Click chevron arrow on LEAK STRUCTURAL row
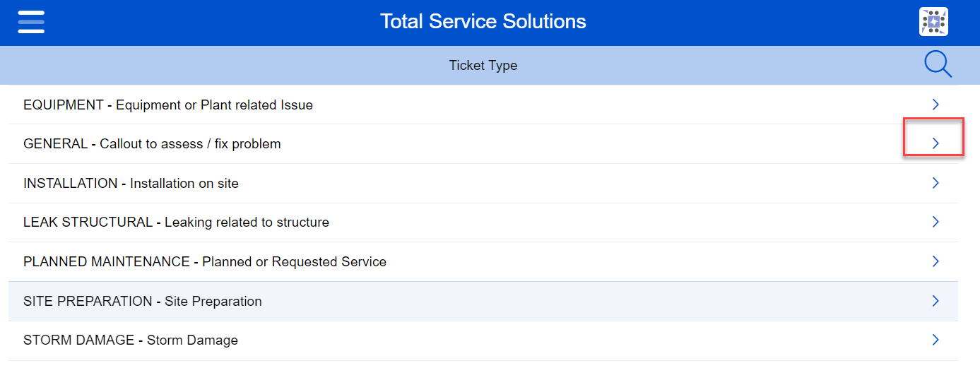Screen dimensions: 980x380 [935, 222]
